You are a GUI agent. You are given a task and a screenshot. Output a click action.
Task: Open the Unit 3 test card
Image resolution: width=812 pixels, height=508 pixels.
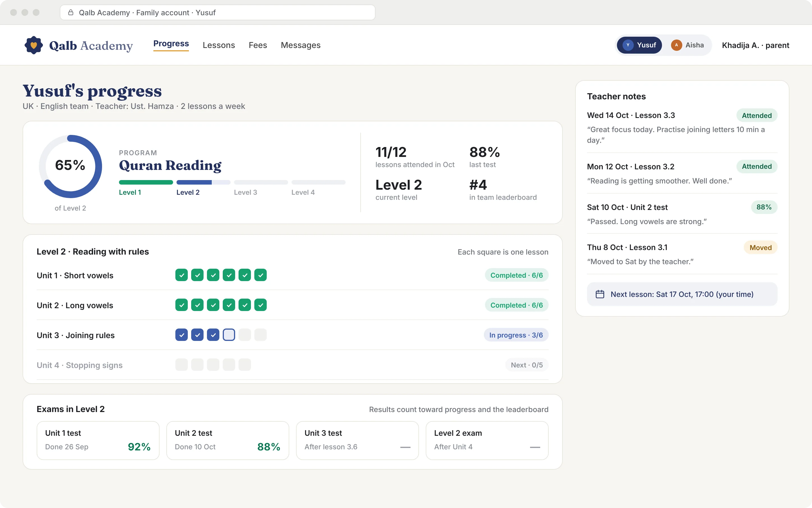point(357,441)
